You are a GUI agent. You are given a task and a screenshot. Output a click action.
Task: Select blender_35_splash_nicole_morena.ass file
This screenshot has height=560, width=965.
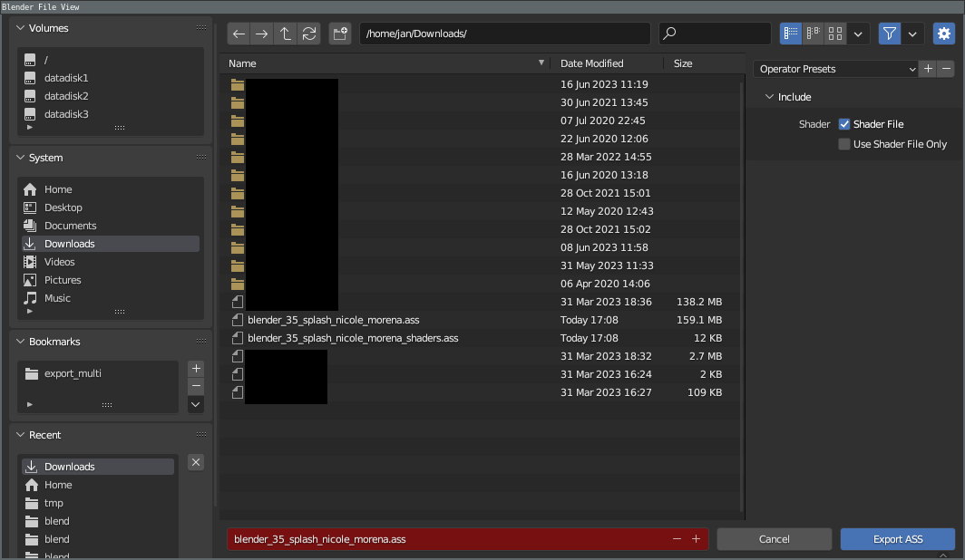pos(480,320)
